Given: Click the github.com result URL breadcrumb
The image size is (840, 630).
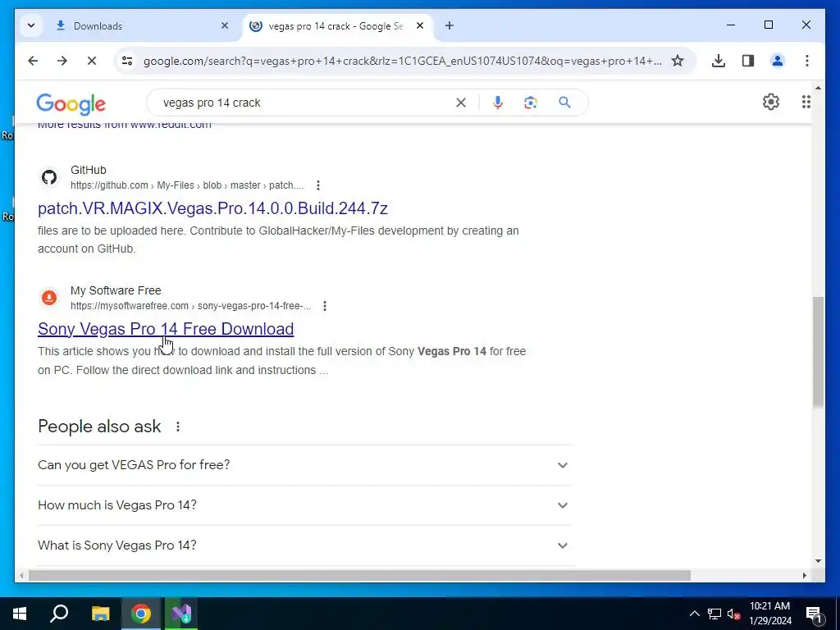Looking at the screenshot, I should pyautogui.click(x=187, y=185).
